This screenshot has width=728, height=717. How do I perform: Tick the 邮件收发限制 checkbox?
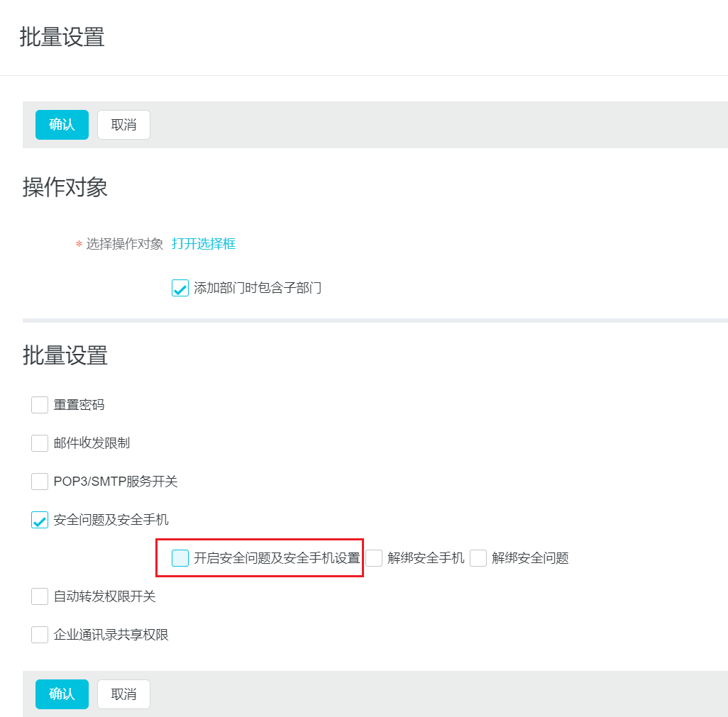tap(40, 443)
